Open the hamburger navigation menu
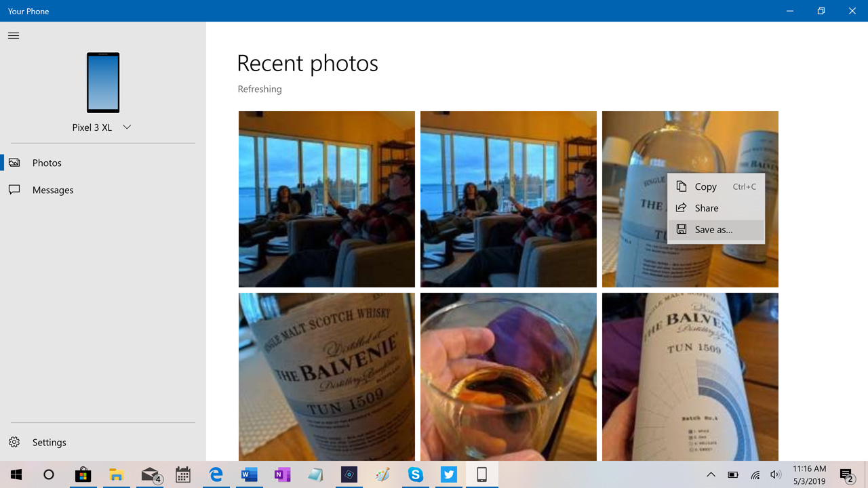The width and height of the screenshot is (868, 488). coord(14,36)
